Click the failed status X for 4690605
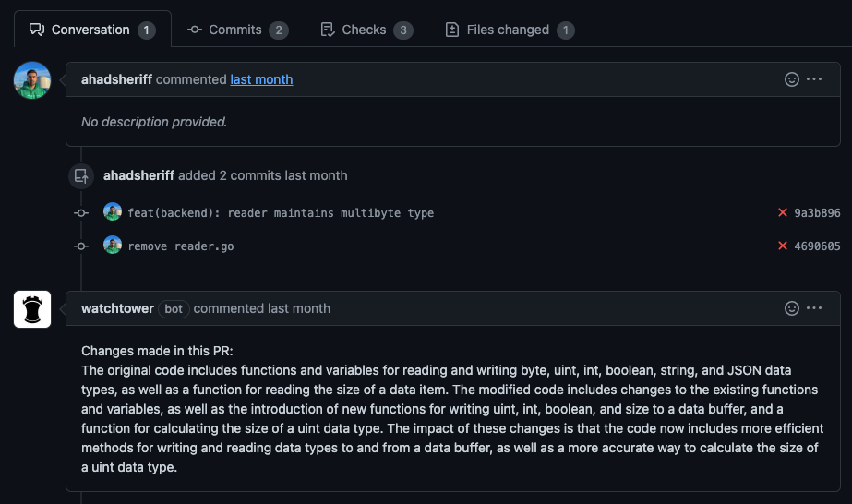The height and width of the screenshot is (504, 852). pos(783,246)
